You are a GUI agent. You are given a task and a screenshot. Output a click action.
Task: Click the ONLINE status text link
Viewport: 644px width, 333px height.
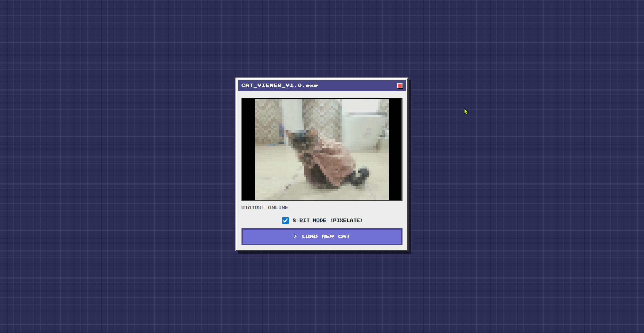coord(278,207)
